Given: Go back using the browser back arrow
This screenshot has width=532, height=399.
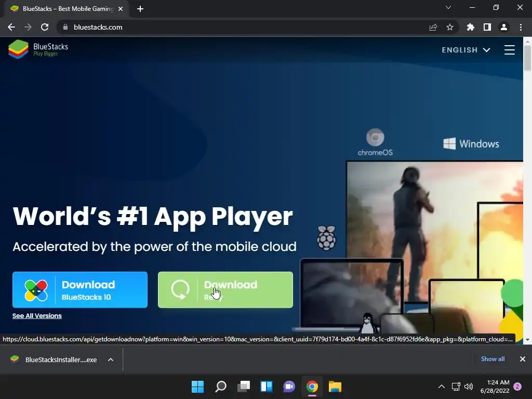Looking at the screenshot, I should coord(11,27).
